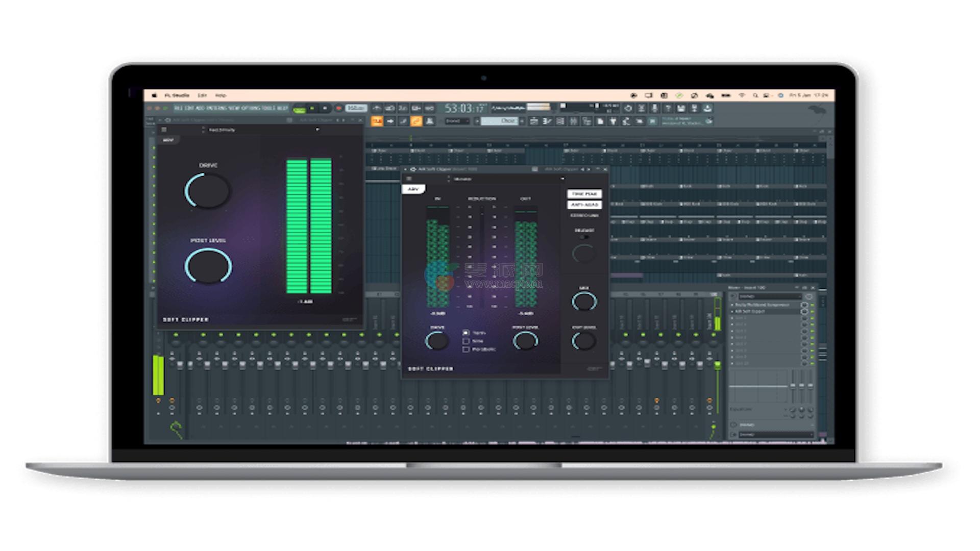Enable the Sine clipping mode checkbox
980x551 pixels.
point(466,341)
